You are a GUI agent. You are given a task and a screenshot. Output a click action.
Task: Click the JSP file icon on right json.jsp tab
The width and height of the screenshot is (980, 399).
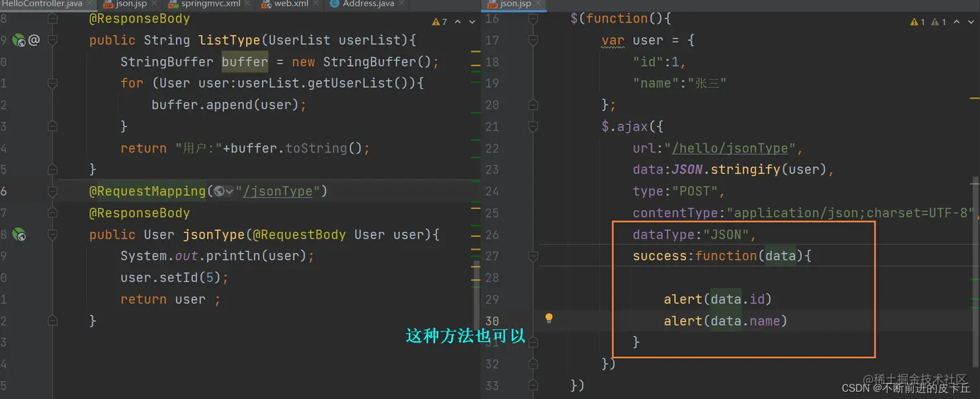click(493, 4)
